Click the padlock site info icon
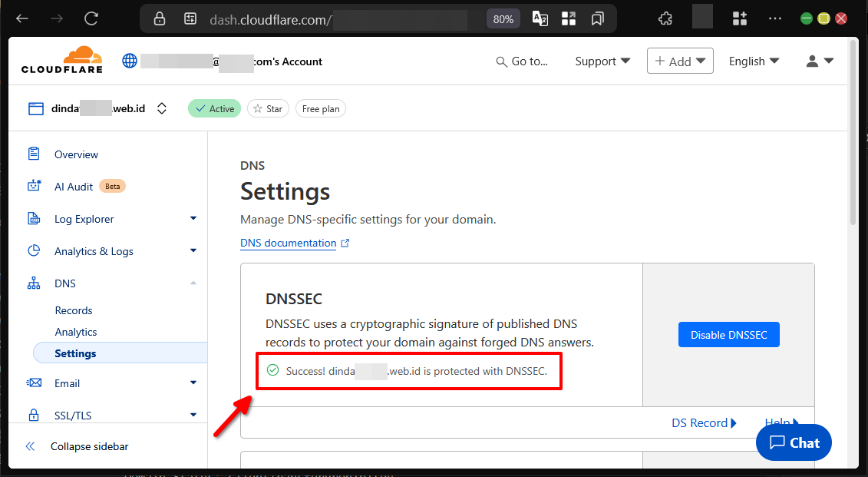This screenshot has width=868, height=477. pyautogui.click(x=160, y=19)
